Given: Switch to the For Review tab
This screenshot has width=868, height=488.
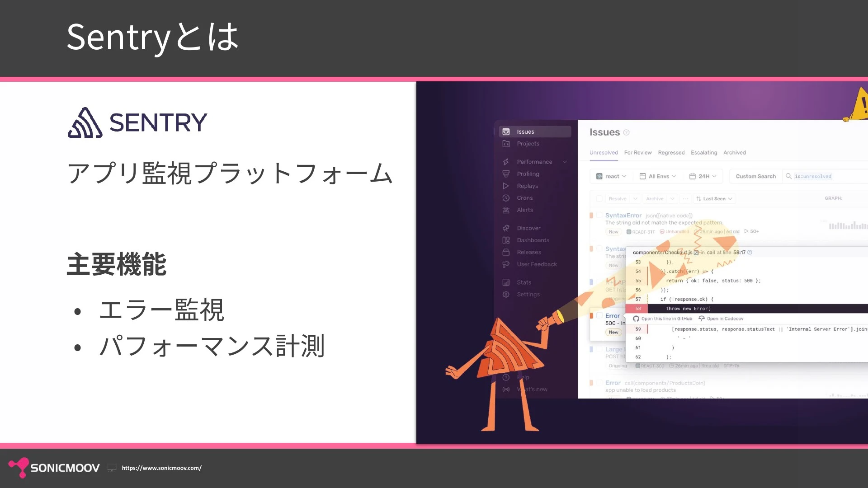Looking at the screenshot, I should click(x=638, y=153).
